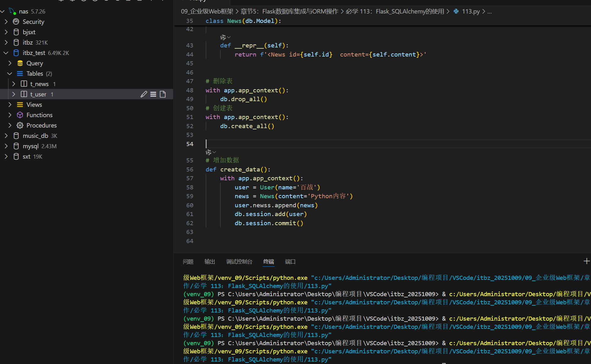Collapse the Tables folder
Screen dimensions: 591x364
pos(10,73)
